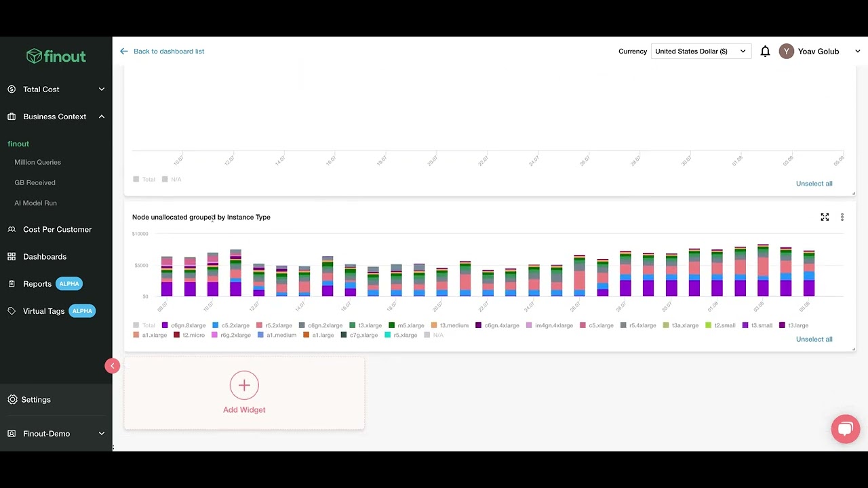The image size is (868, 488).
Task: Toggle m5.xlarge legend series
Action: 406,325
